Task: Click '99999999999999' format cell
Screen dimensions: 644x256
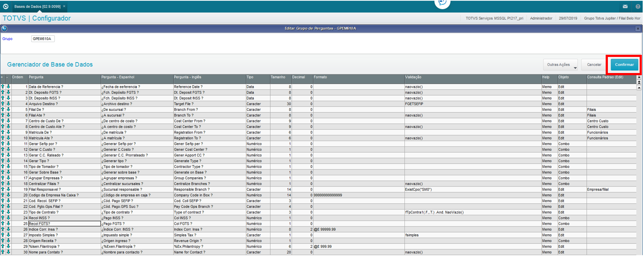Action: pos(358,195)
